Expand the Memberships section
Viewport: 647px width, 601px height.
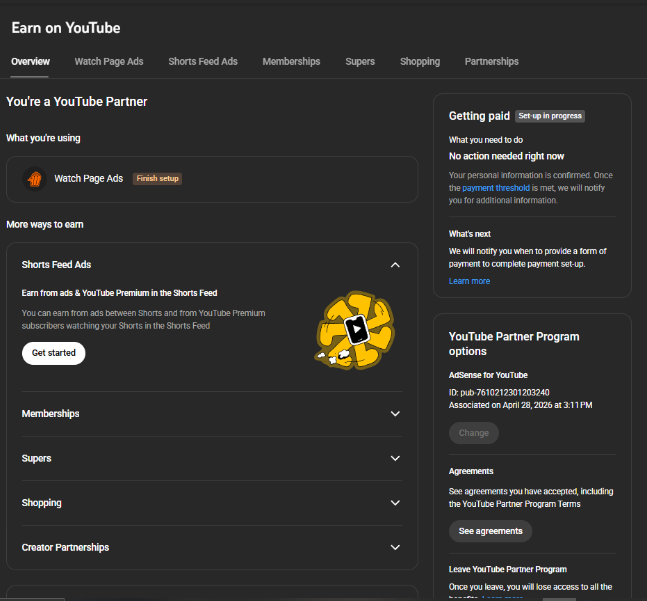395,414
